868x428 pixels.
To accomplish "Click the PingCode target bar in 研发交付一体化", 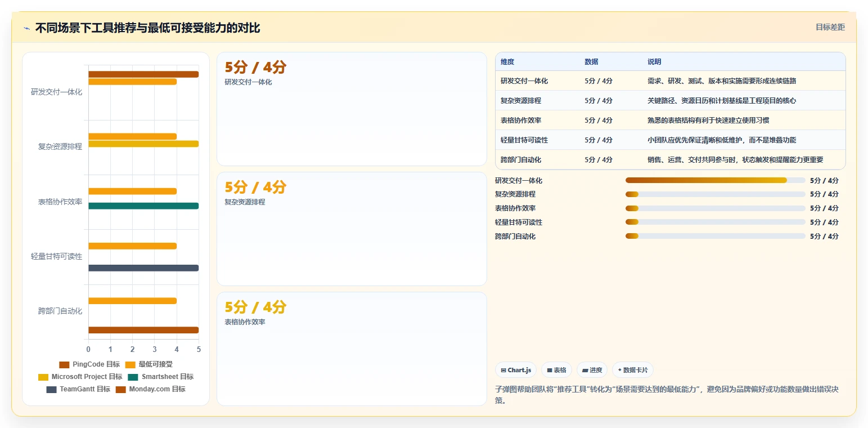I will (x=143, y=74).
